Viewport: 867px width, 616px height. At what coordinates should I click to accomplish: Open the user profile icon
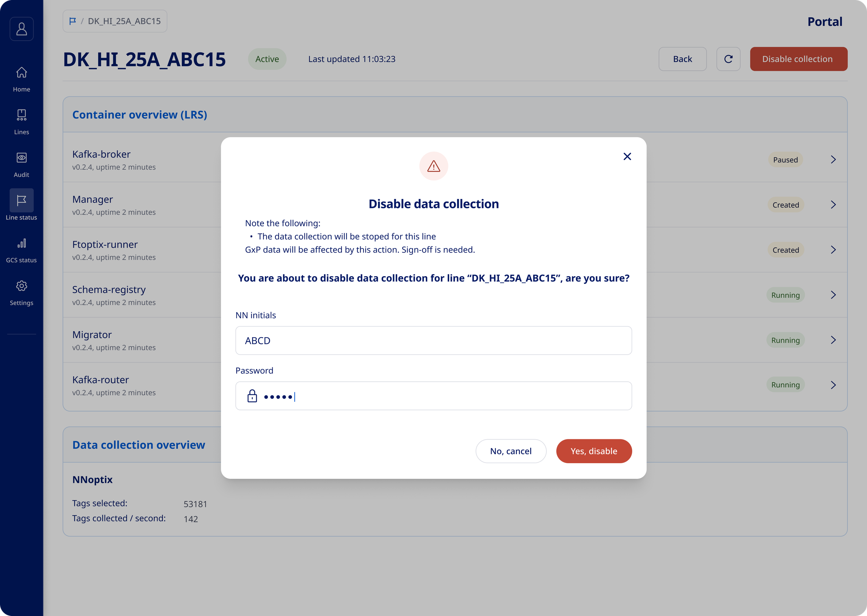click(x=22, y=29)
